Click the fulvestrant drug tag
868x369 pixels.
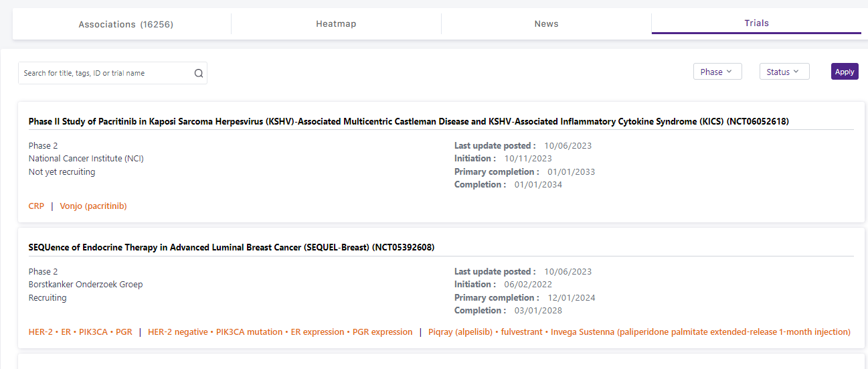(x=522, y=332)
